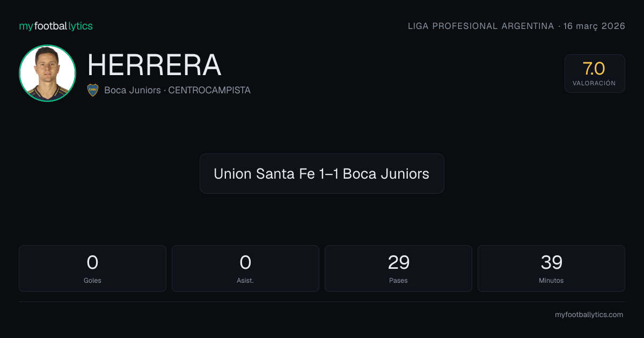
Task: Click the Liga Profesional Argentina date text
Action: tap(516, 26)
